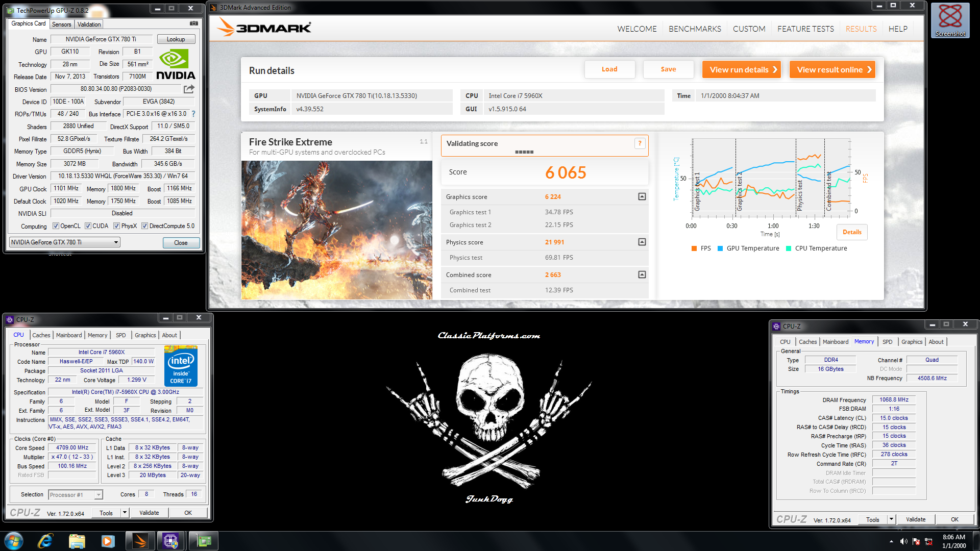Collapse the Physics score section
980x551 pixels.
point(642,242)
